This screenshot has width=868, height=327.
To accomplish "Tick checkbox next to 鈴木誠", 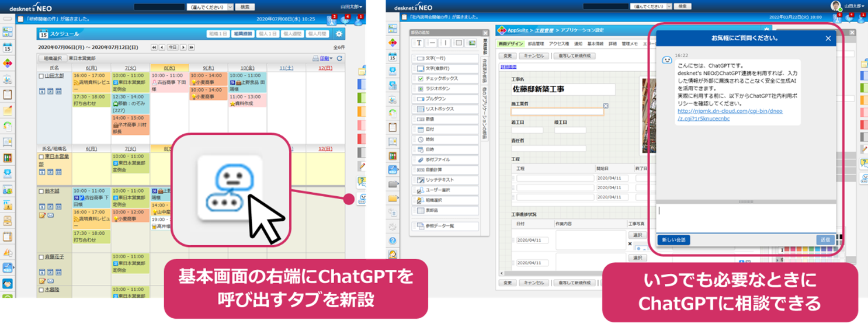I will 41,191.
